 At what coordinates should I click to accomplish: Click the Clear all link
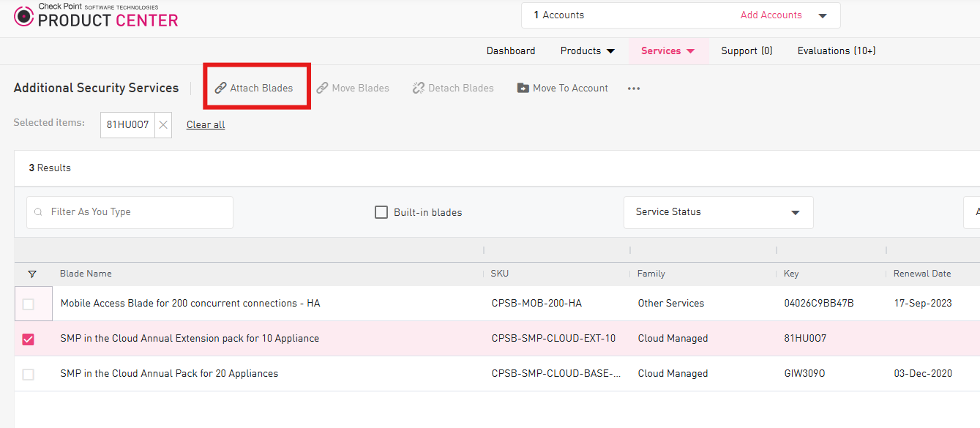click(206, 125)
